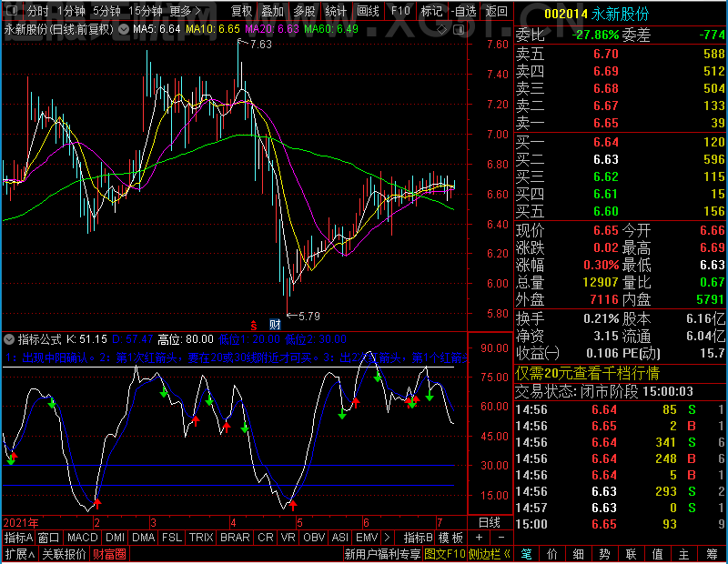Switch indicator to EMV

coord(367,538)
